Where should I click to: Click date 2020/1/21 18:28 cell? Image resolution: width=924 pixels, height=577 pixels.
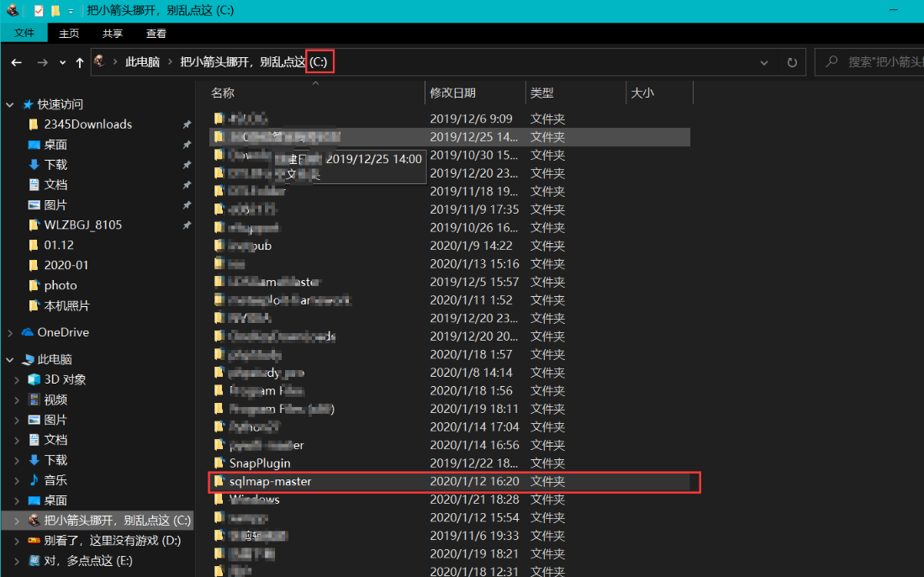pos(474,500)
